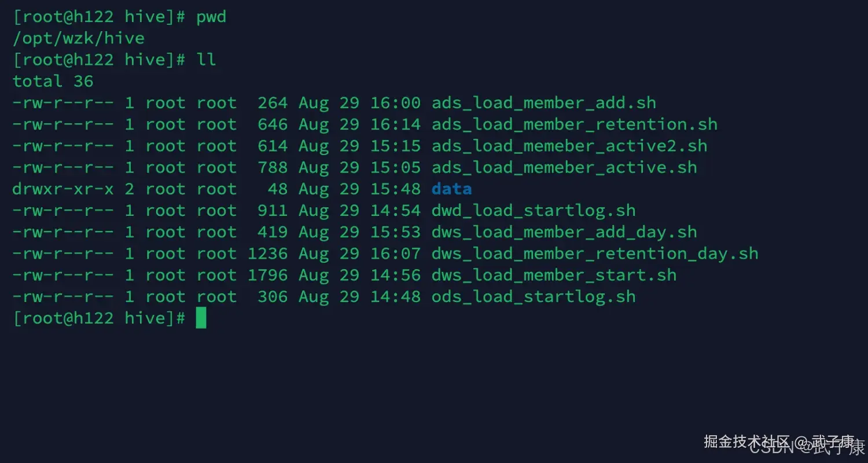Click the blue data directory name
Image resolution: width=868 pixels, height=463 pixels.
(451, 189)
